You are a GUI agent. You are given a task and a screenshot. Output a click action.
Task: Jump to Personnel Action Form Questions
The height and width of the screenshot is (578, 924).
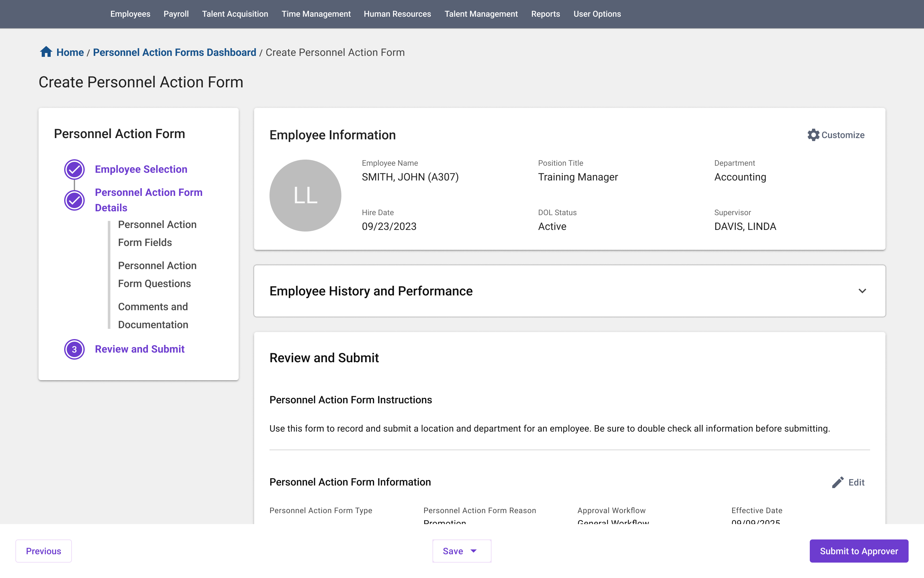157,275
